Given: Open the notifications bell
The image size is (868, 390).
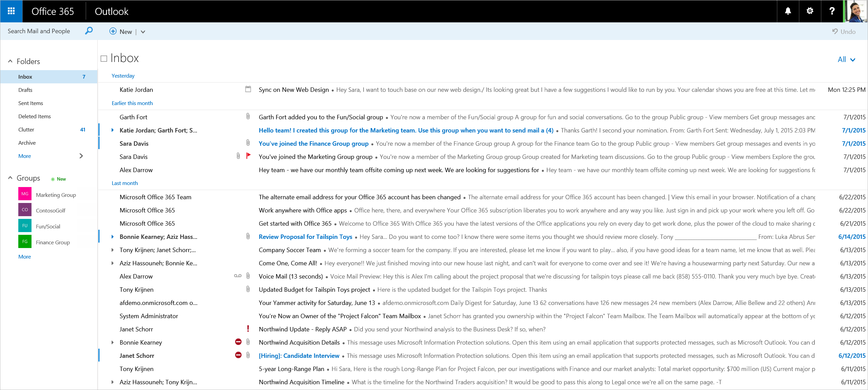Looking at the screenshot, I should click(788, 11).
